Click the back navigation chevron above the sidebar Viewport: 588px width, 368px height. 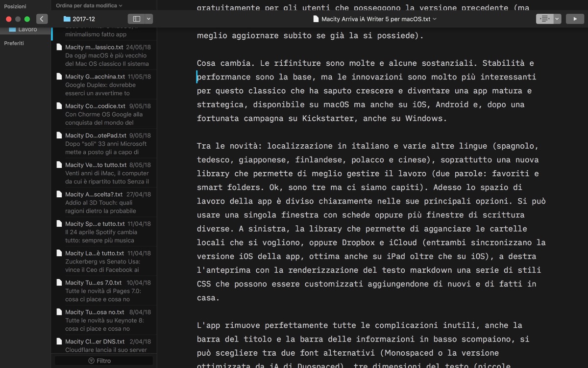pos(42,19)
